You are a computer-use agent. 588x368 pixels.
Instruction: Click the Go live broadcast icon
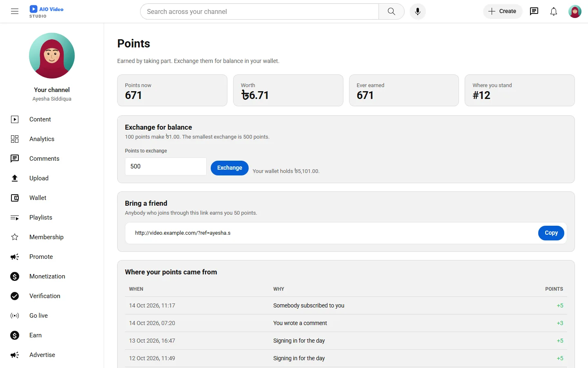[x=15, y=316]
